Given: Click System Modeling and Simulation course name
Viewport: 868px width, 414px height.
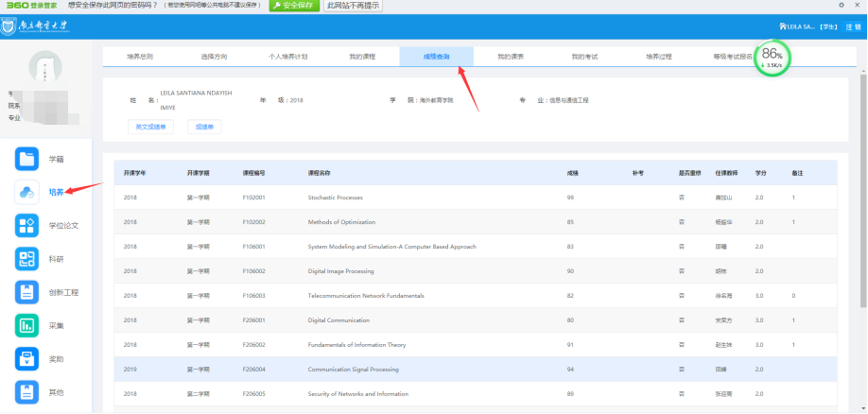Looking at the screenshot, I should (x=392, y=247).
